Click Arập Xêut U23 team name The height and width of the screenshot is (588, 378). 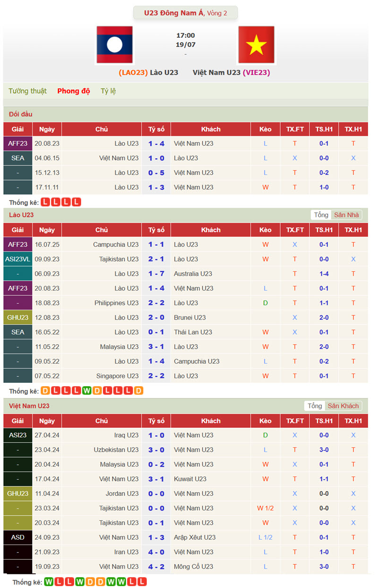pyautogui.click(x=195, y=537)
